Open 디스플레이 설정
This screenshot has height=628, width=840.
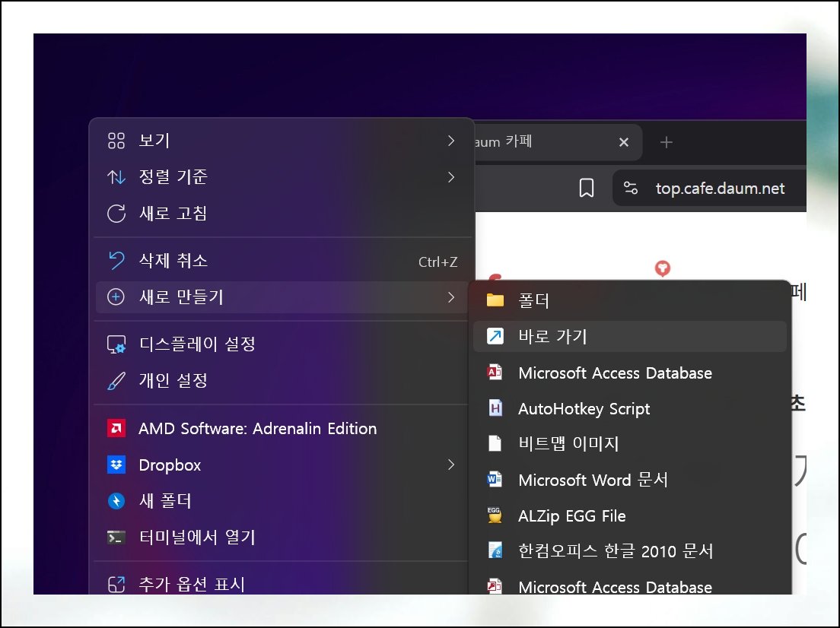click(282, 344)
